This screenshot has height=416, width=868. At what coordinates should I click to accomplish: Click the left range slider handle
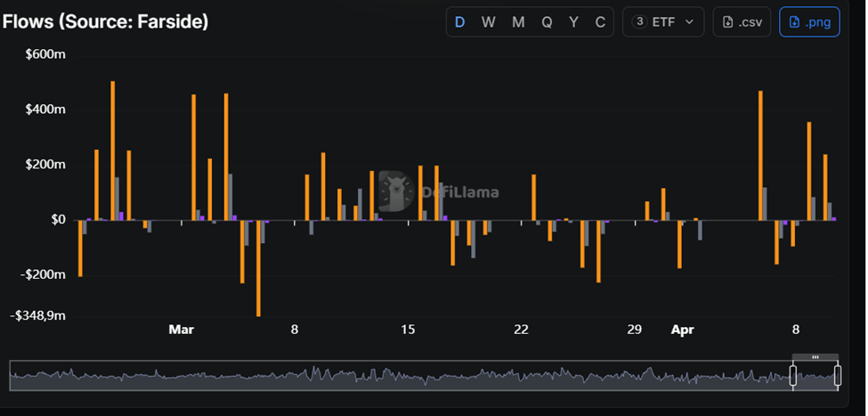tap(792, 376)
